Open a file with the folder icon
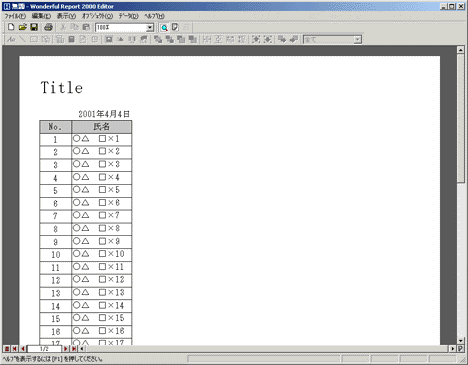 [x=22, y=27]
